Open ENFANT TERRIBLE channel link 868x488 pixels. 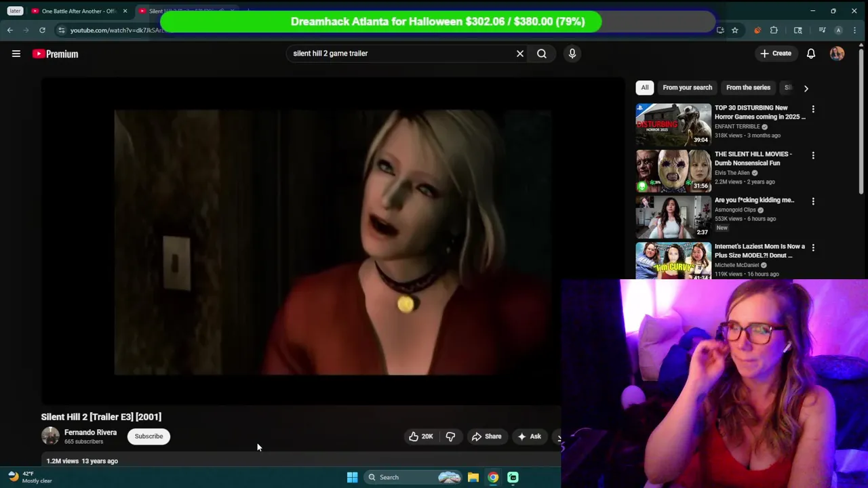[737, 127]
